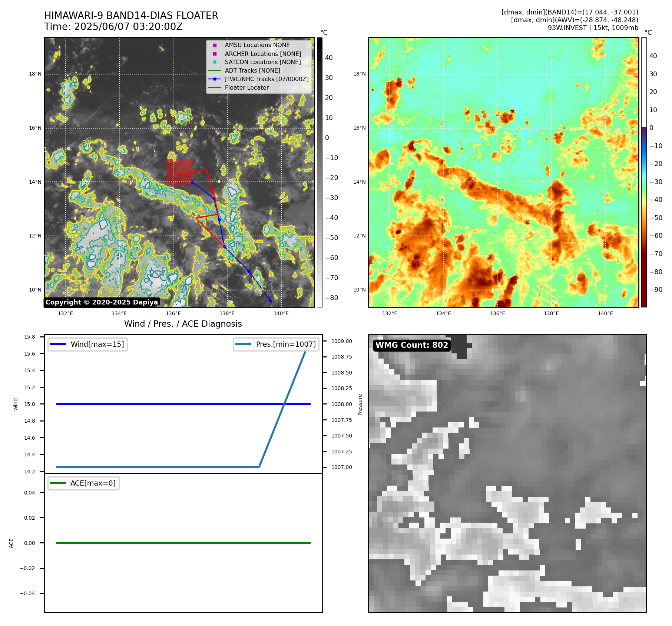Click the '−90' tick on the rainbow colorbar
This screenshot has height=626, width=672.
point(656,290)
